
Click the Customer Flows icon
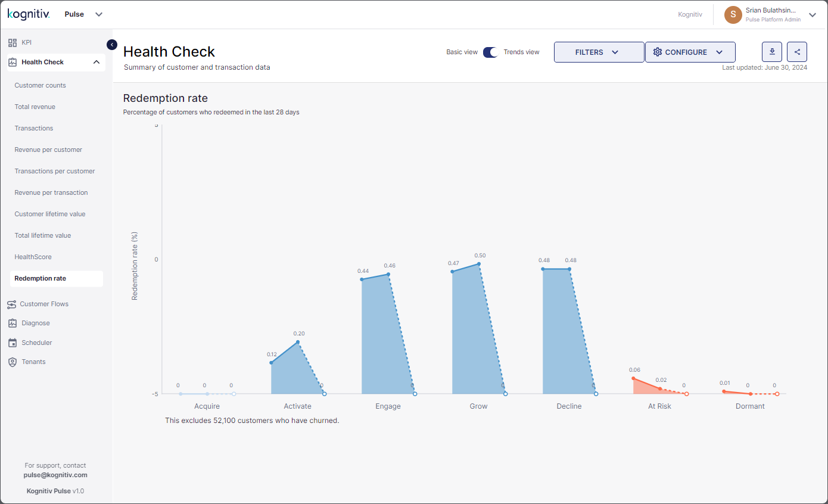[12, 304]
